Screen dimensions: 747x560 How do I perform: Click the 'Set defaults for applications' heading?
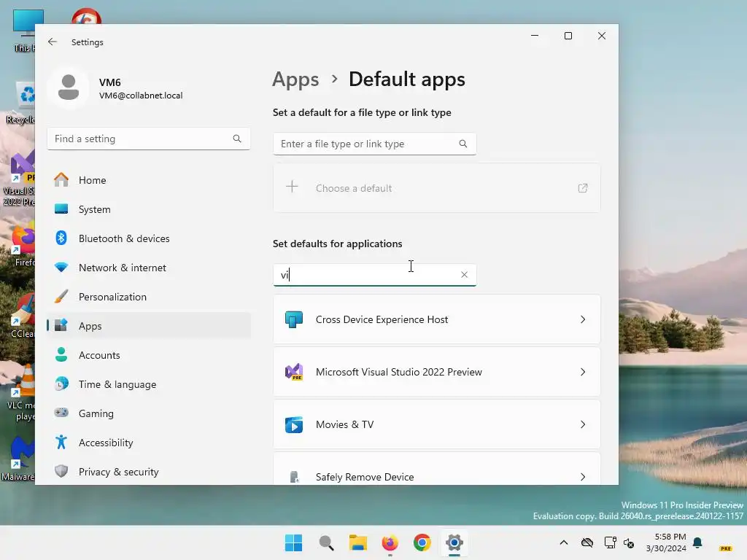point(337,244)
